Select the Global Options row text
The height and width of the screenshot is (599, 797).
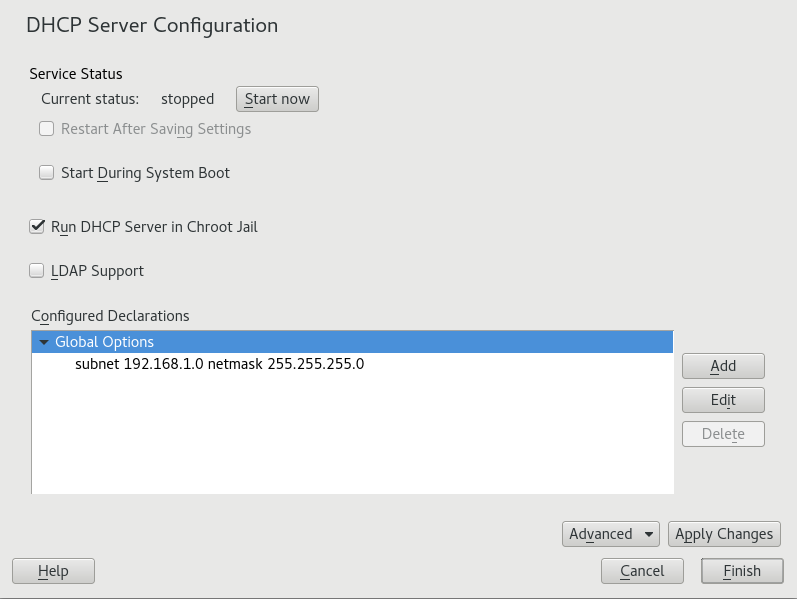(x=104, y=342)
